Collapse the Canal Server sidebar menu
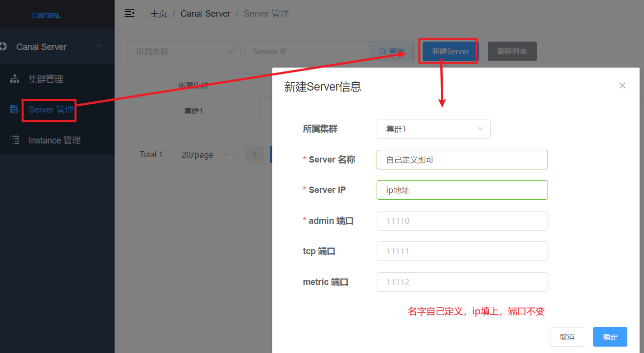Screen dimensions: 644x353 98,47
